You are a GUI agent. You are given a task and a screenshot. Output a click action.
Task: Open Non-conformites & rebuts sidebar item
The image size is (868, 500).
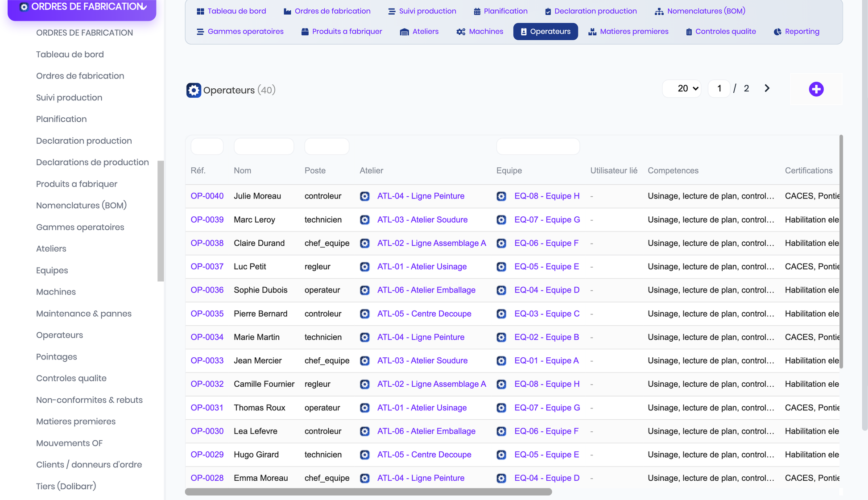(x=89, y=400)
